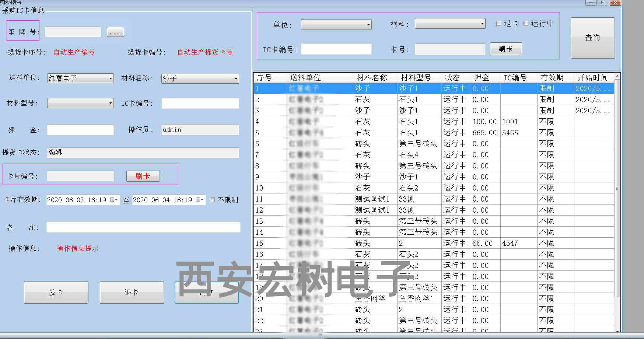
Task: Focus the IC卡编号 field in purchase form
Action: [200, 104]
